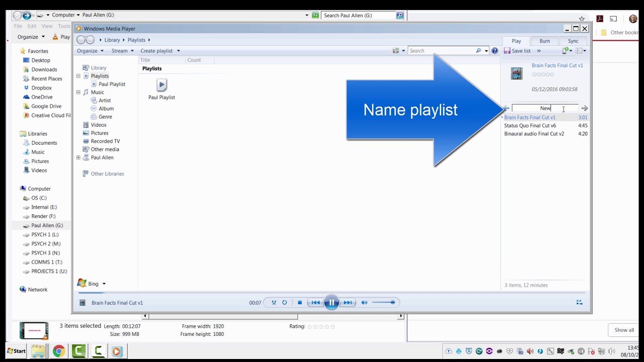Pause playback with the round pause button
This screenshot has height=362, width=644.
click(332, 303)
